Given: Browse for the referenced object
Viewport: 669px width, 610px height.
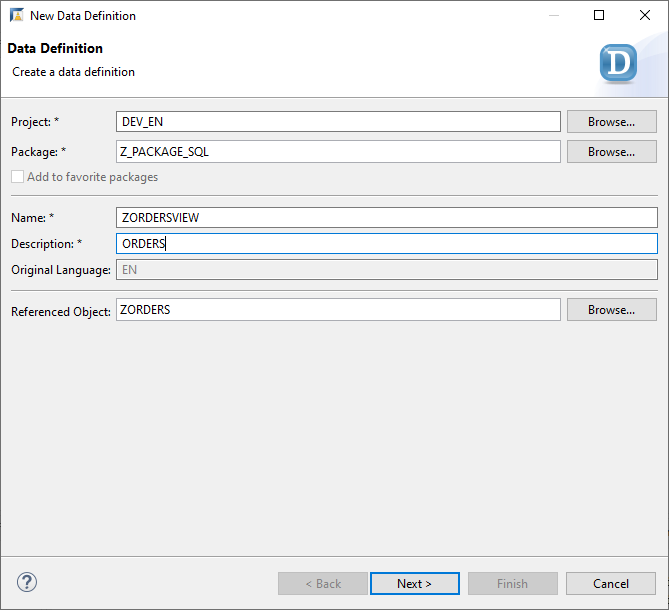Looking at the screenshot, I should (611, 310).
